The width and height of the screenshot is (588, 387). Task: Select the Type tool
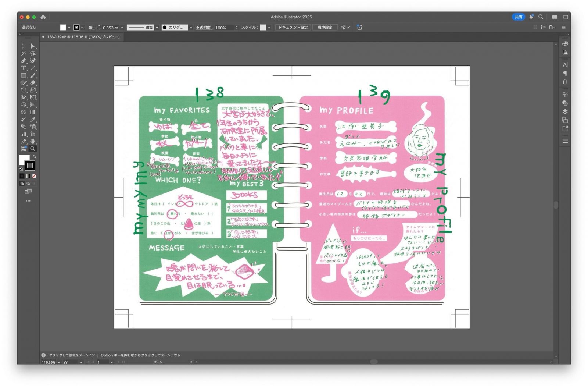point(24,68)
